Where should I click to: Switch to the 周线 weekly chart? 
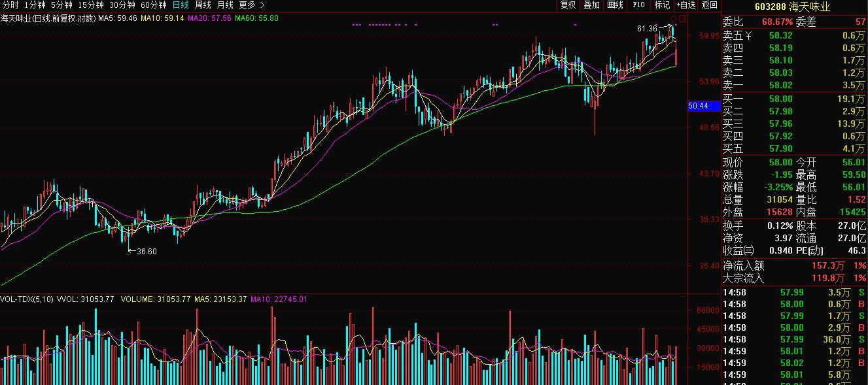click(x=203, y=5)
